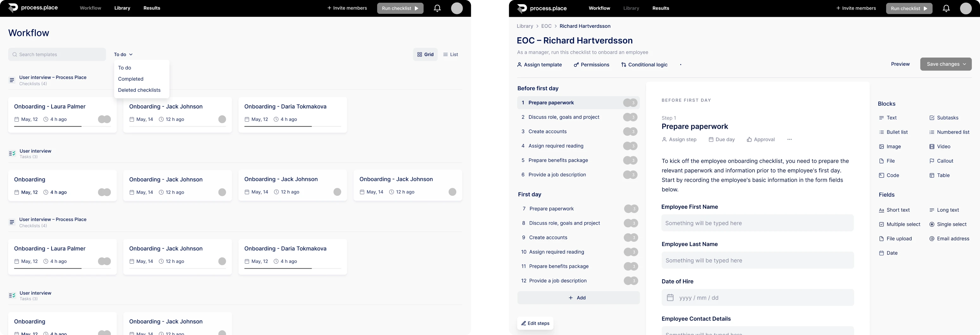Add a Single select field

(948, 225)
